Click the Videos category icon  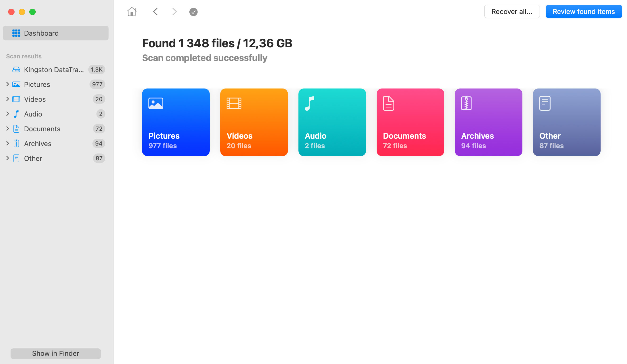234,103
